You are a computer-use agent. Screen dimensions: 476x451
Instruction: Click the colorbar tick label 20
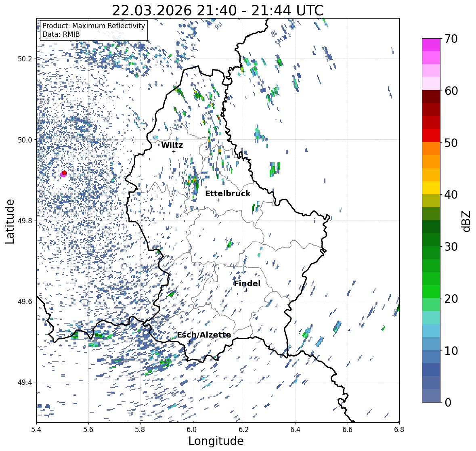451,299
